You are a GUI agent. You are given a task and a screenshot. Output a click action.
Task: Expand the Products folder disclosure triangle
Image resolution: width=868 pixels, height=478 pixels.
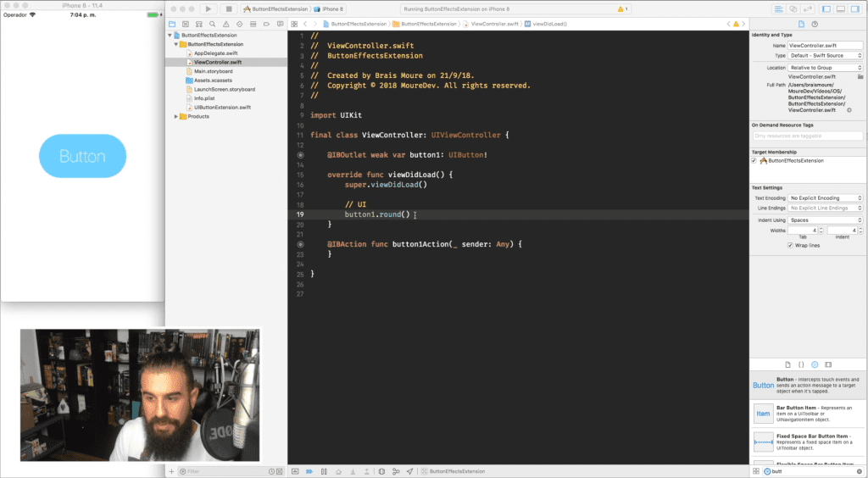(x=176, y=117)
